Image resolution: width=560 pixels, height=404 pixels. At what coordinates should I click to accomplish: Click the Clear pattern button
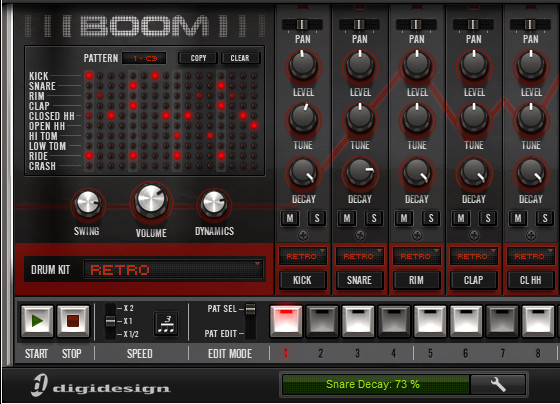point(240,58)
